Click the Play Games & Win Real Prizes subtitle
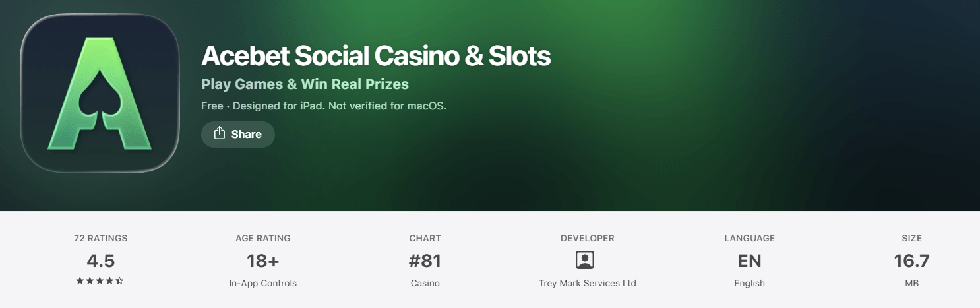Image resolution: width=980 pixels, height=308 pixels. (x=305, y=84)
